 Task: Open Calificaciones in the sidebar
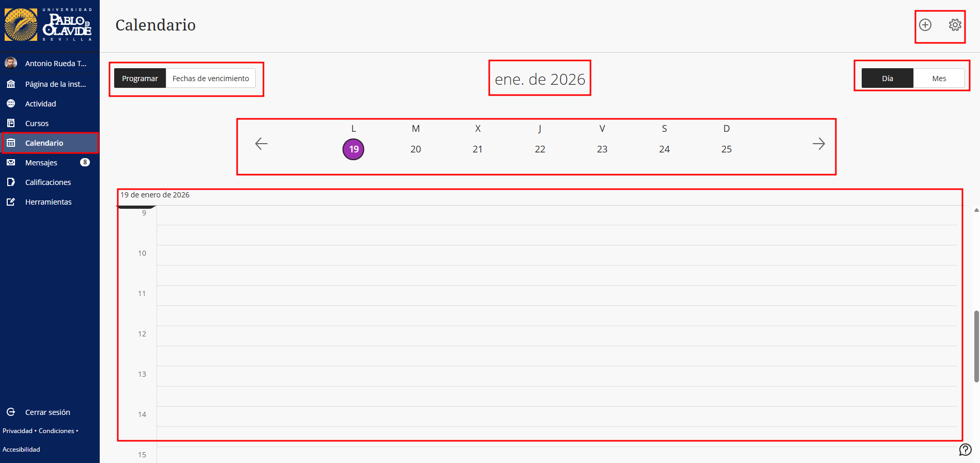pyautogui.click(x=48, y=182)
